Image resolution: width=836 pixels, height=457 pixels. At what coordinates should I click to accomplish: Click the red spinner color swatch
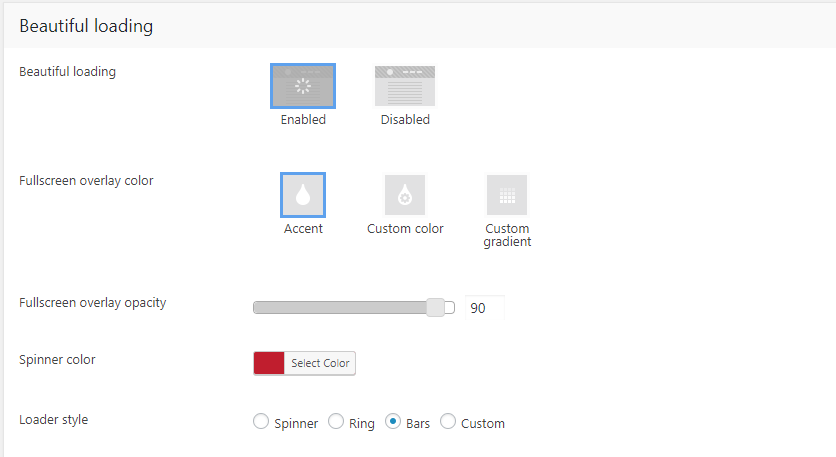coord(269,363)
